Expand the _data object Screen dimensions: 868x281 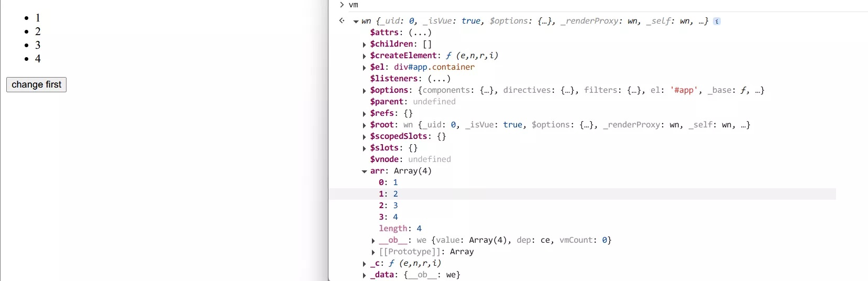coord(365,275)
